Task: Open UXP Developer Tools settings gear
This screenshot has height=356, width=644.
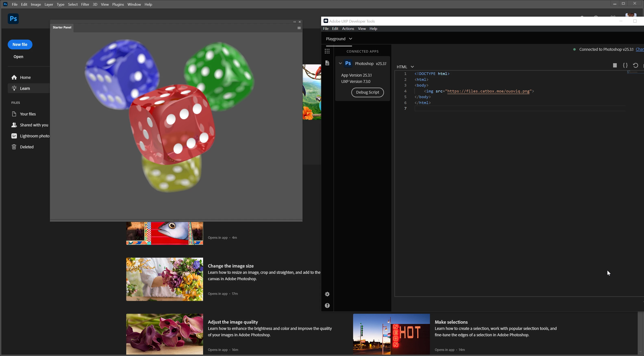Action: point(327,294)
